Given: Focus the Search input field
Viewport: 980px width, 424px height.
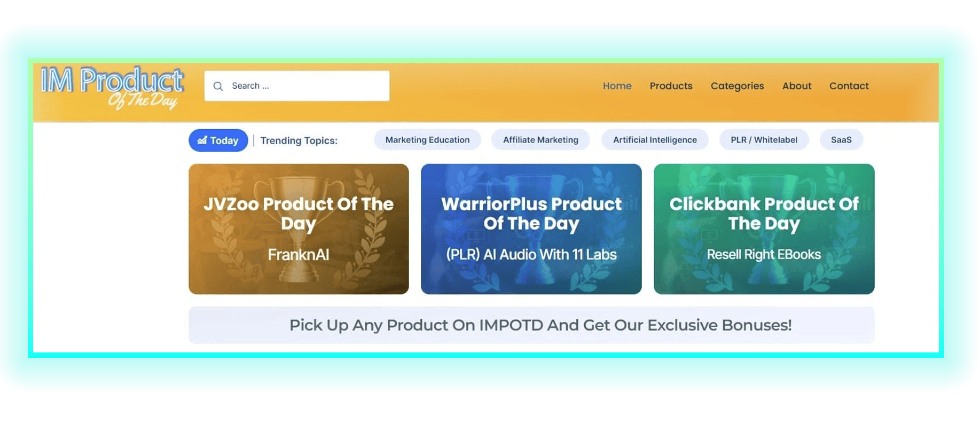Looking at the screenshot, I should 297,86.
